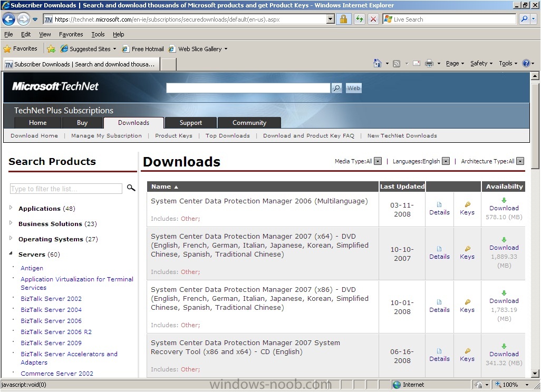The width and height of the screenshot is (541, 392).
Task: Open the Languages English dropdown
Action: point(446,161)
